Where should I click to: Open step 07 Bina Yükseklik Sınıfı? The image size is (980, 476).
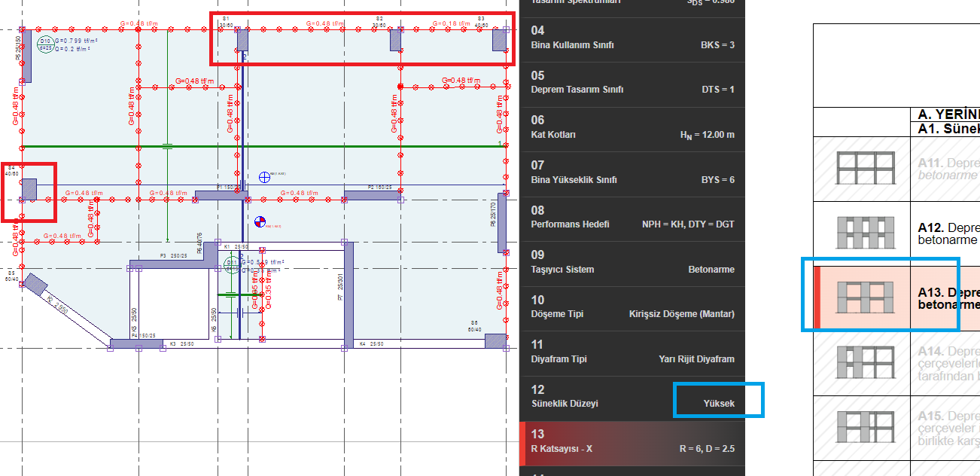(x=632, y=172)
